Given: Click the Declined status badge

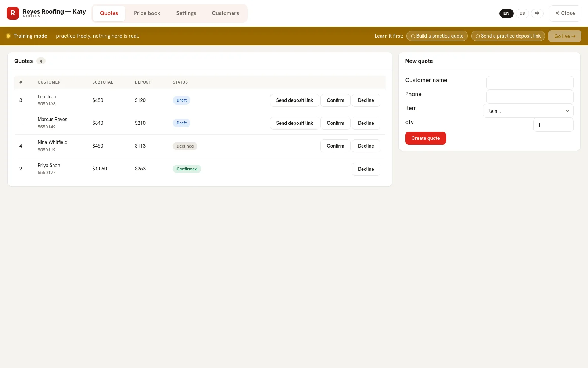Looking at the screenshot, I should pos(185,146).
